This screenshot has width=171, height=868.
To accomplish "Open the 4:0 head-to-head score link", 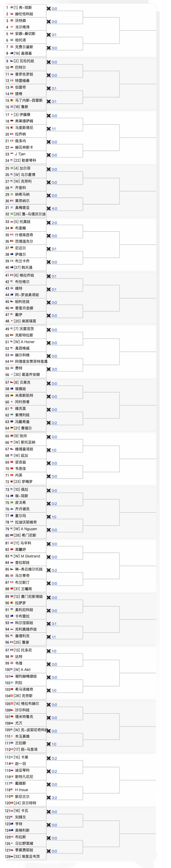I will tap(54, 209).
